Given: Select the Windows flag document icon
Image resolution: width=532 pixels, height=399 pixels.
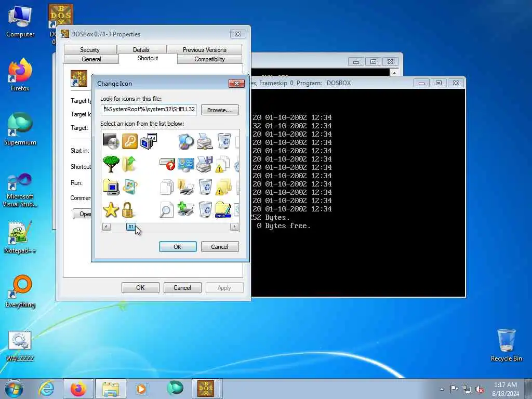Looking at the screenshot, I should click(130, 187).
